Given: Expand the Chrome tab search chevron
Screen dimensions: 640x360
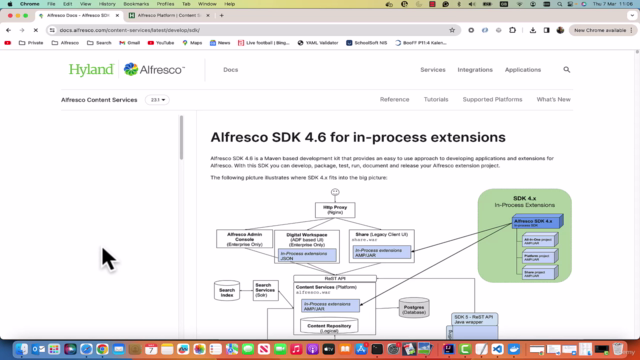Looking at the screenshot, I should click(x=632, y=16).
